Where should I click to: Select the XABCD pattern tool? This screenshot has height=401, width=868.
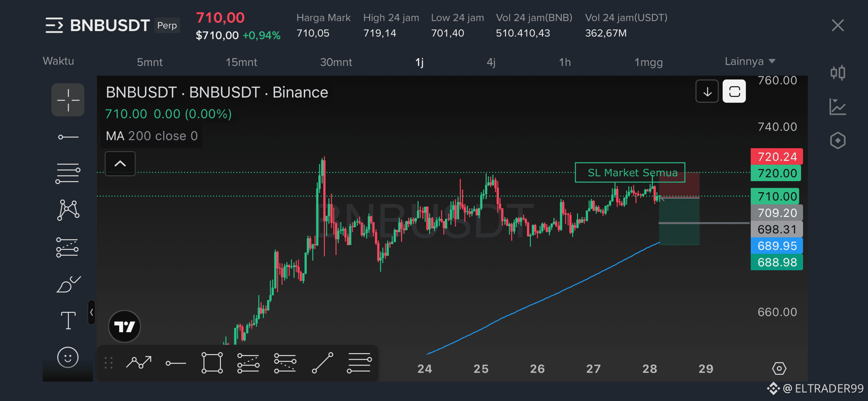(68, 210)
